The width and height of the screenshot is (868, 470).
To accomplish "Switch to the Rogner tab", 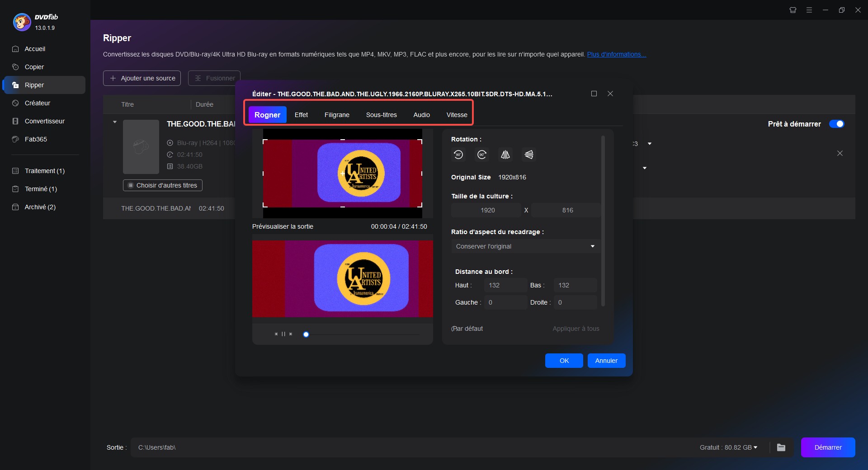I will pyautogui.click(x=267, y=115).
